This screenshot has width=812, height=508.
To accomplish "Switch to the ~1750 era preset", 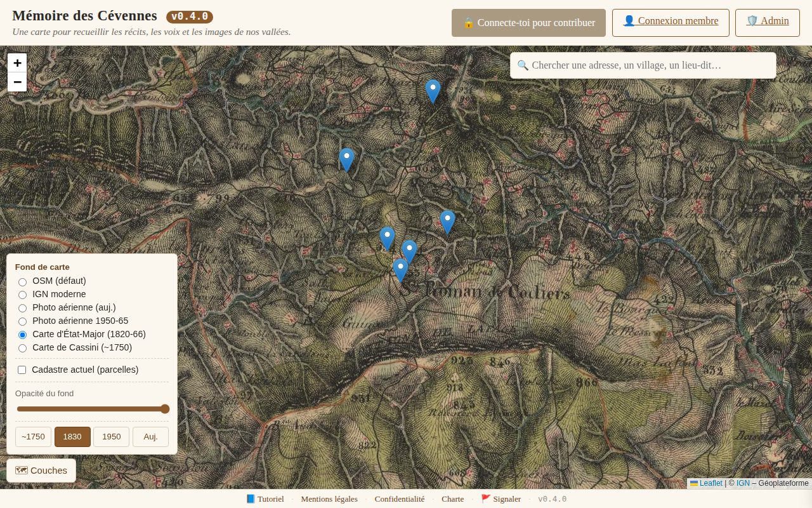I will pyautogui.click(x=33, y=437).
